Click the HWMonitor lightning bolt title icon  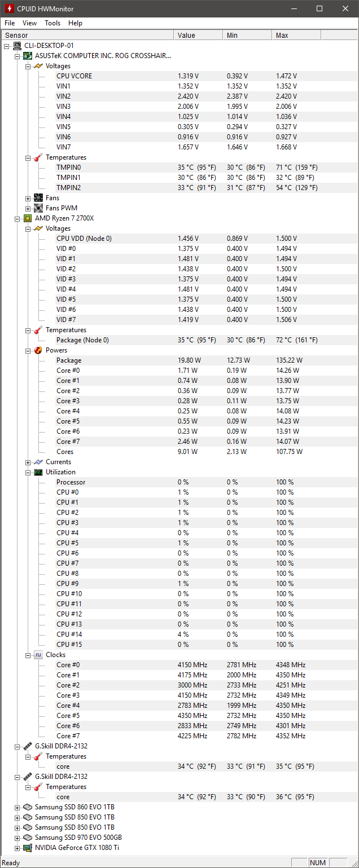(10, 9)
